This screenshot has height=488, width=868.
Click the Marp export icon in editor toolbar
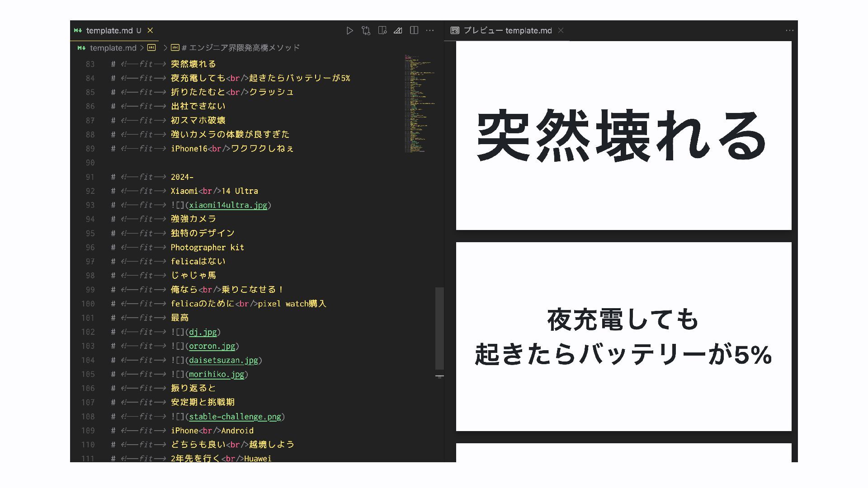(398, 31)
